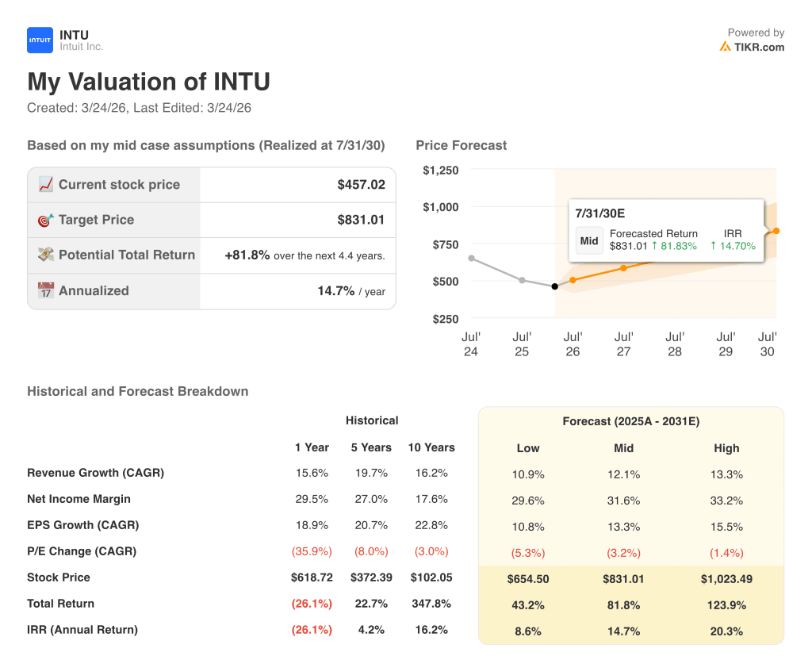The image size is (812, 660).
Task: Expand the Forecast (2025A - 2031E) header
Action: coord(630,421)
